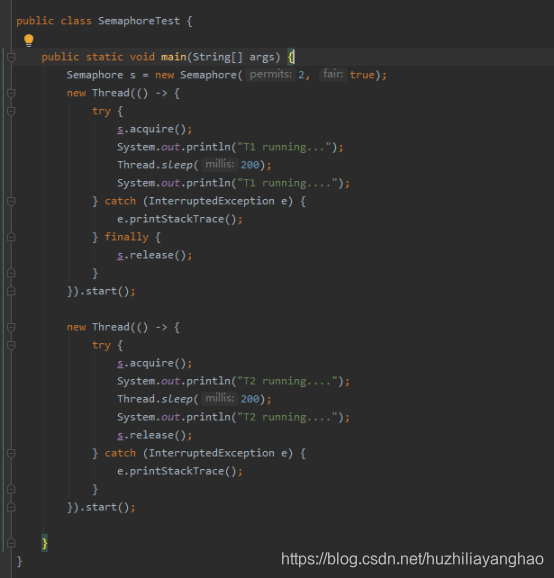
Task: Click the 'true' argument in Semaphore constructor
Action: (x=362, y=75)
